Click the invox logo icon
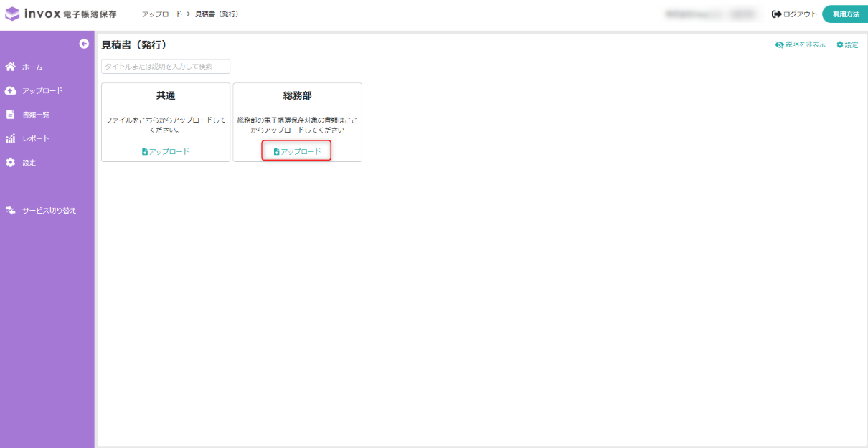868x448 pixels. click(x=13, y=14)
